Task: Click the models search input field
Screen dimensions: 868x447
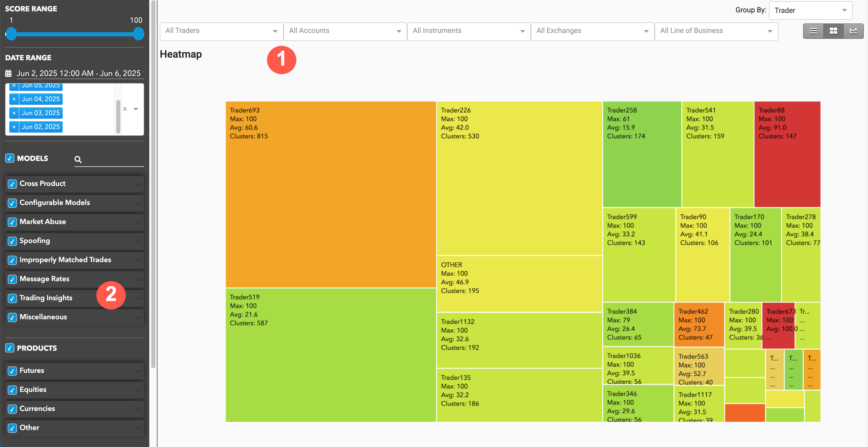Action: coord(113,160)
